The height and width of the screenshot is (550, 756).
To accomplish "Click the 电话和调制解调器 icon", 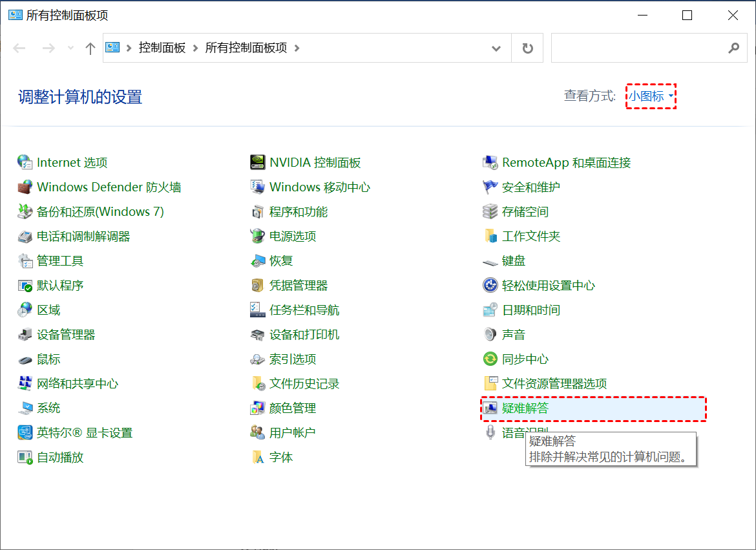I will pyautogui.click(x=25, y=237).
